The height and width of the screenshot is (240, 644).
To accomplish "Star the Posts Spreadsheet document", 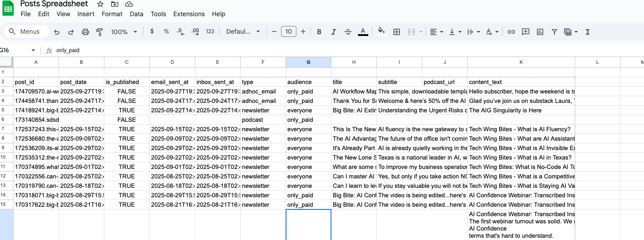I will (100, 4).
